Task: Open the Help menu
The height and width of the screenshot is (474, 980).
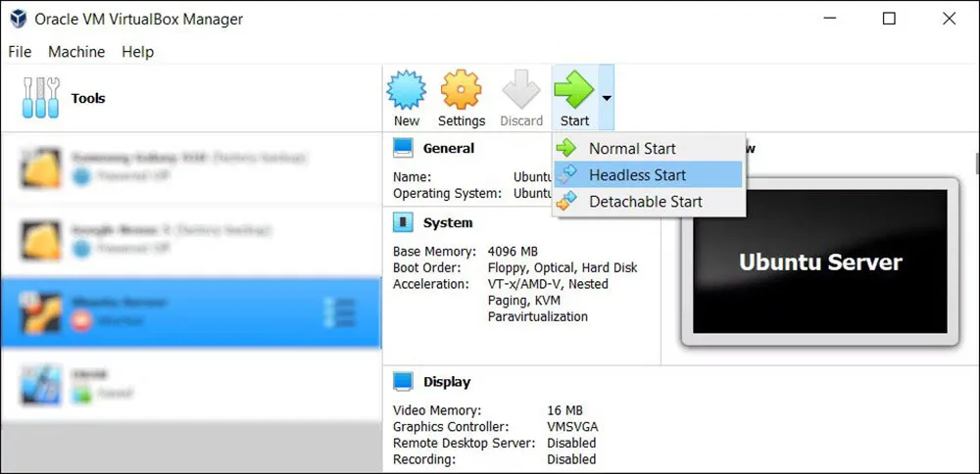Action: tap(137, 52)
